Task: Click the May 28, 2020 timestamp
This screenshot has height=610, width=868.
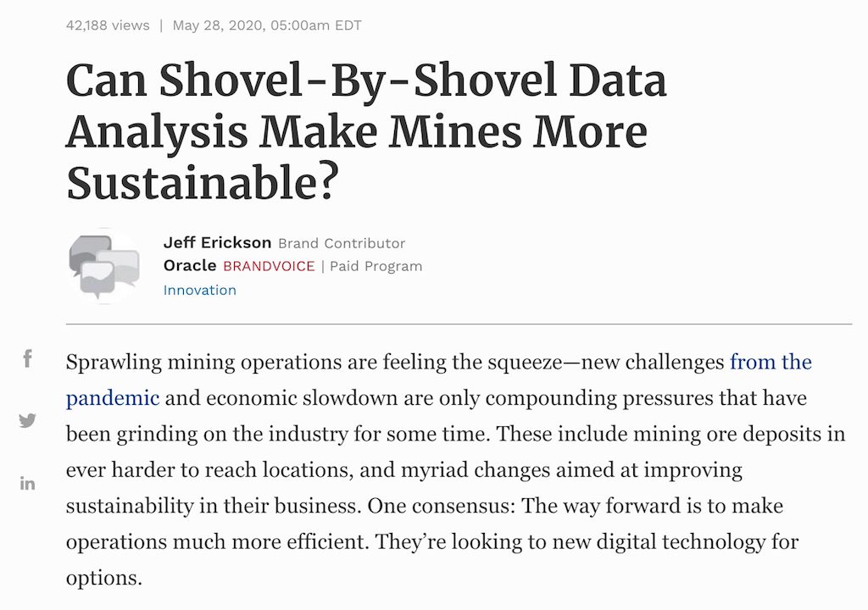Action: coord(267,25)
